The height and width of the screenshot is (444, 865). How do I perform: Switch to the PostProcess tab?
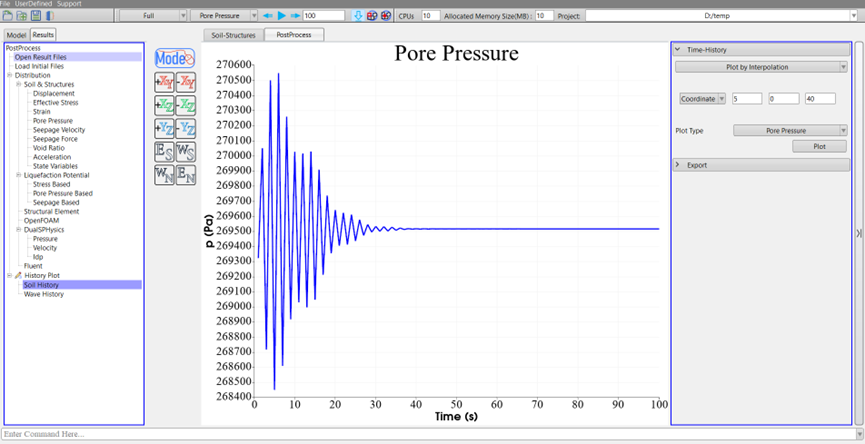294,35
